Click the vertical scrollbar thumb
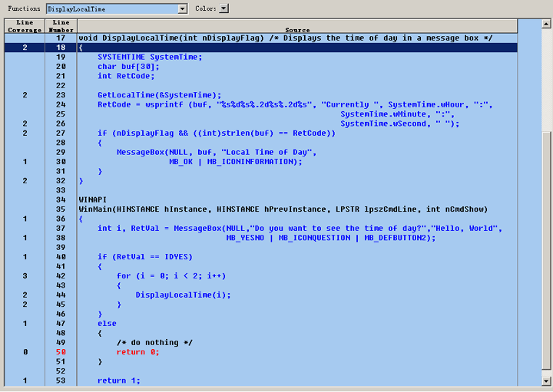 click(546, 251)
